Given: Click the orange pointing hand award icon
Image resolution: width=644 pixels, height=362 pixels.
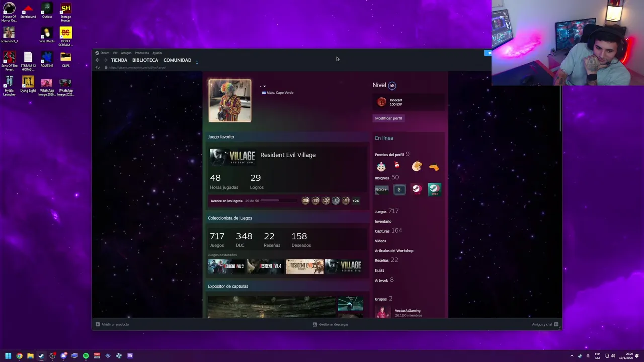Looking at the screenshot, I should coord(434,167).
